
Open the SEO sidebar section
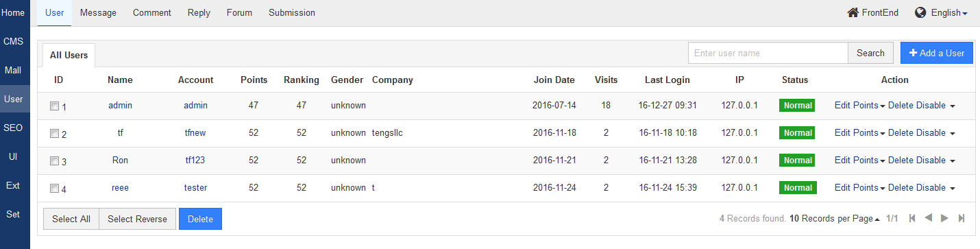13,128
